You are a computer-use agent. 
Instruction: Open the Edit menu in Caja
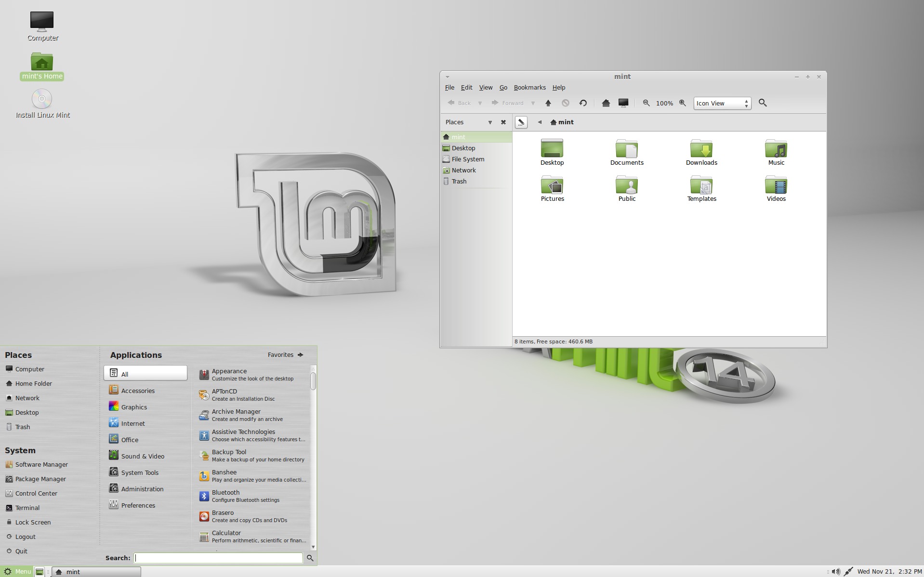click(x=466, y=87)
